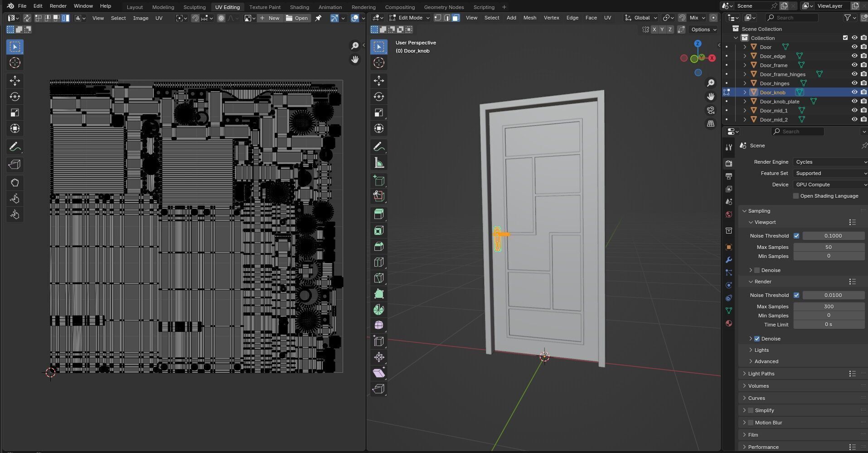Screen dimensions: 868x453
Task: Select the Rip Region tool in UV editor
Action: [x=15, y=165]
